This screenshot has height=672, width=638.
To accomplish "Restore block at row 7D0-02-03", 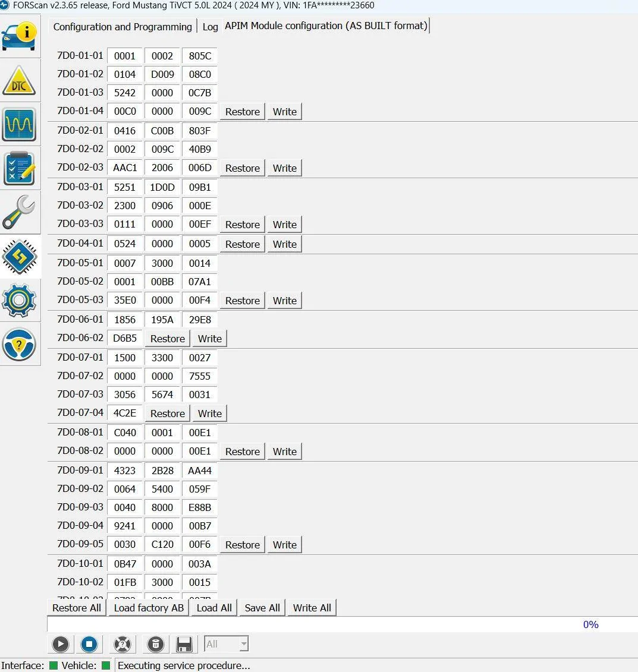I will (242, 168).
